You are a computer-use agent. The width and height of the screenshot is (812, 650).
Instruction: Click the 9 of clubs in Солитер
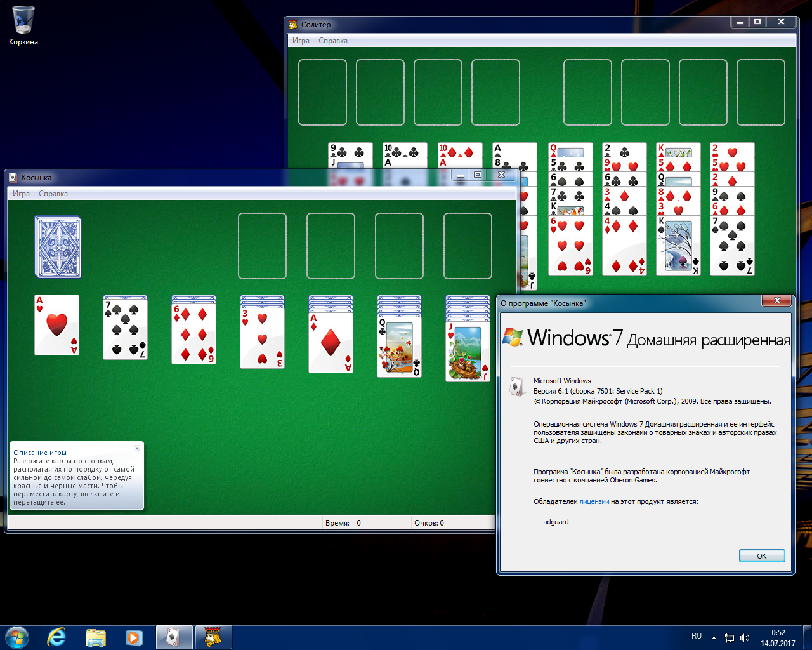click(350, 150)
